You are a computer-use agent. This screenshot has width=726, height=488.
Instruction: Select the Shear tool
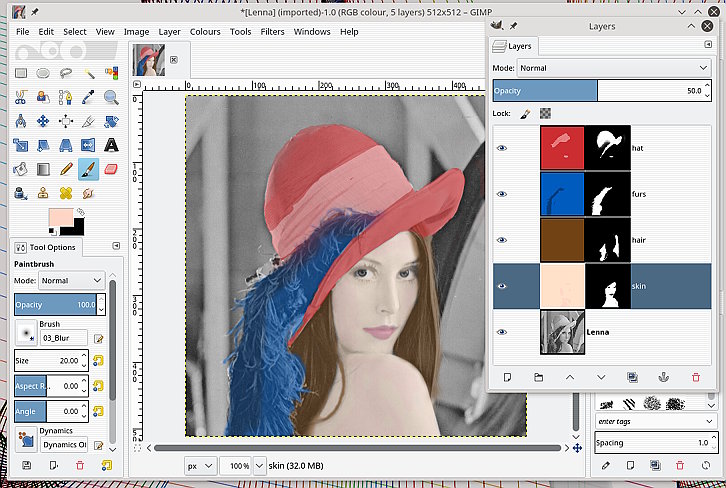coord(43,145)
